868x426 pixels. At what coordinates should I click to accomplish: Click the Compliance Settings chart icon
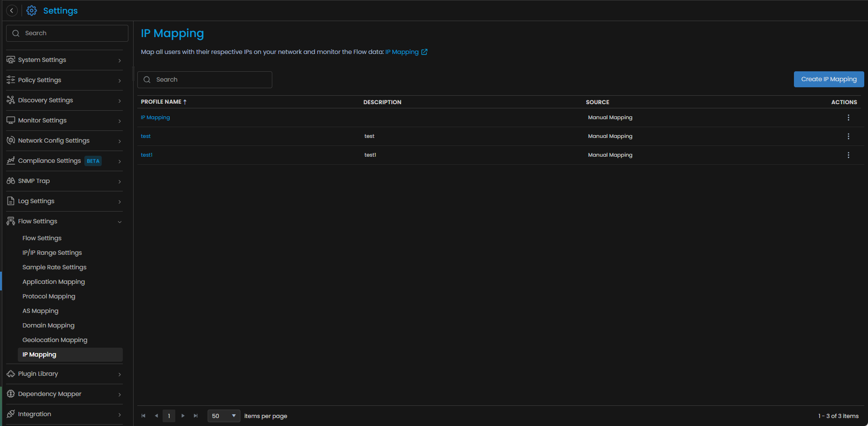pos(11,160)
